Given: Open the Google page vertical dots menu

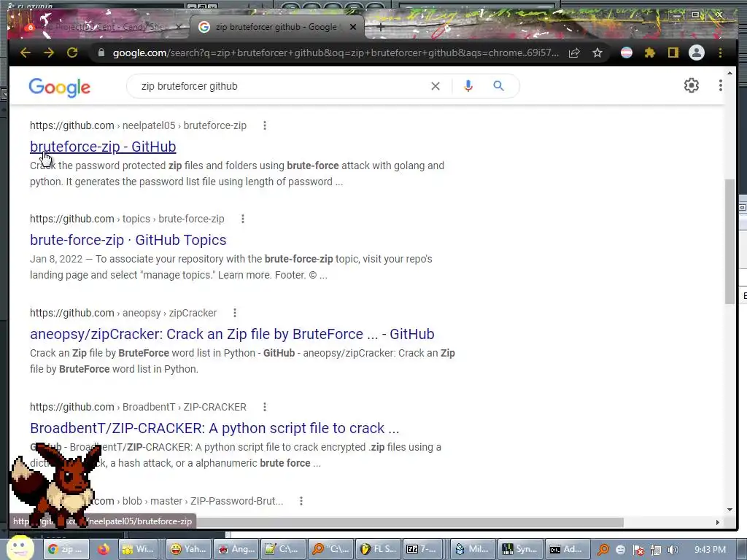Looking at the screenshot, I should pyautogui.click(x=720, y=86).
